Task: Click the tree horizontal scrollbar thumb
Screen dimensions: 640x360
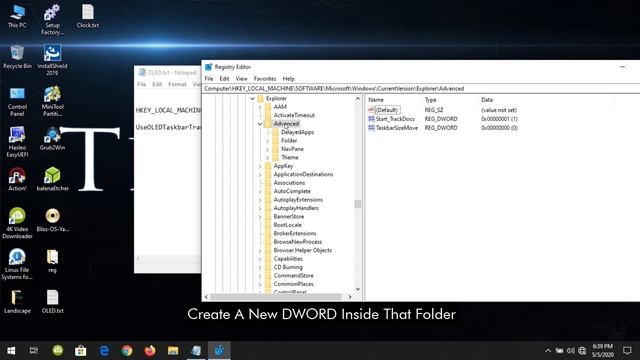Action: (276, 297)
